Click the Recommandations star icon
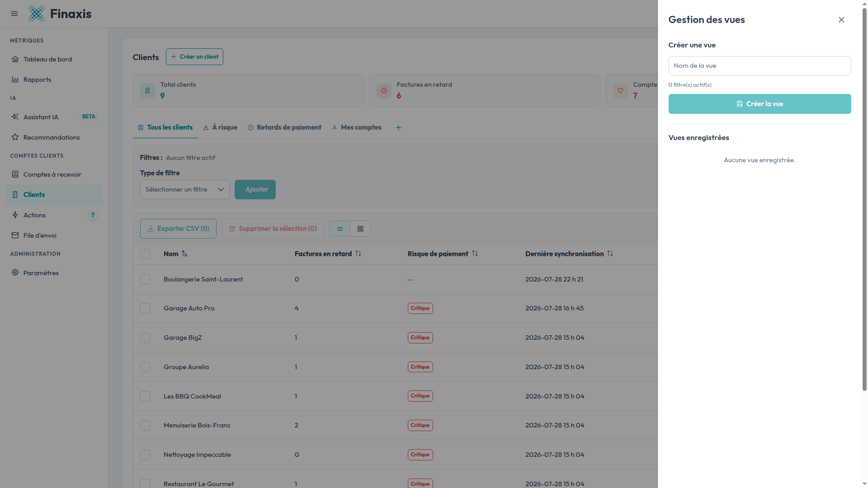The width and height of the screenshot is (868, 488). (15, 137)
